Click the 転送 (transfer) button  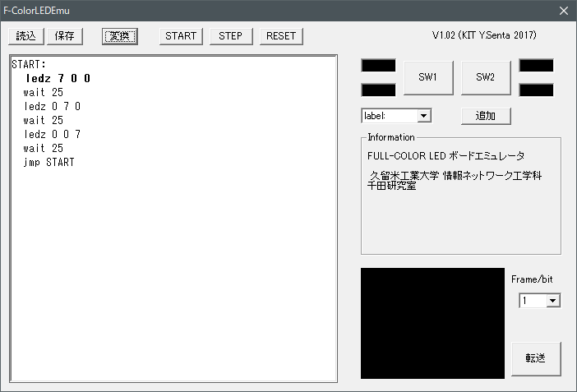pos(536,358)
